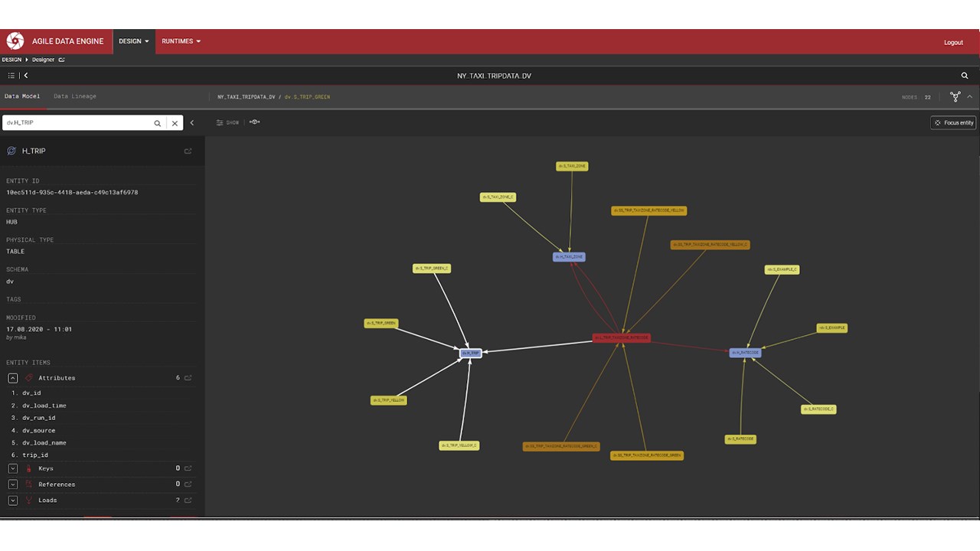Clear the search box with the X
The width and height of the screenshot is (980, 551).
(175, 122)
